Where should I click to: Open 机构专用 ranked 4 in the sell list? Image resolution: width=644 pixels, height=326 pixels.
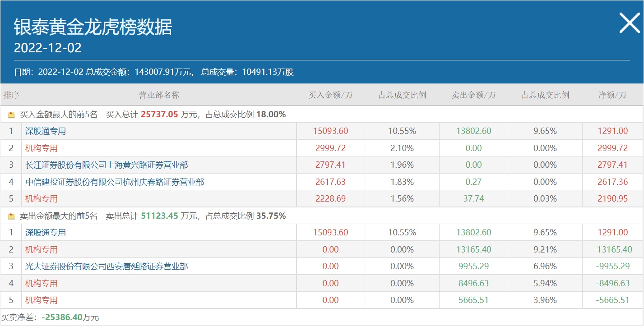pyautogui.click(x=42, y=284)
